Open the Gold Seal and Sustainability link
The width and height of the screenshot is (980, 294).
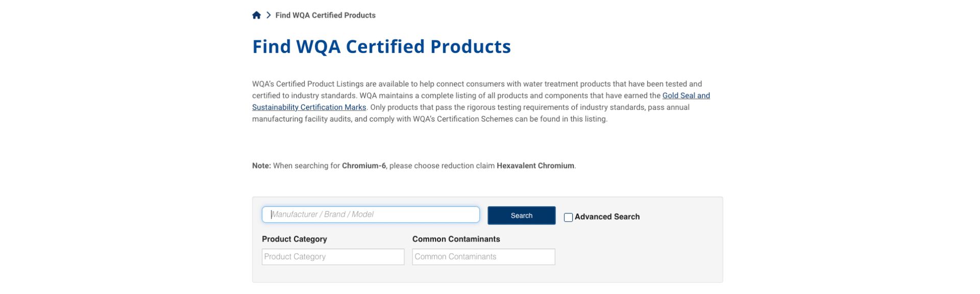(685, 95)
